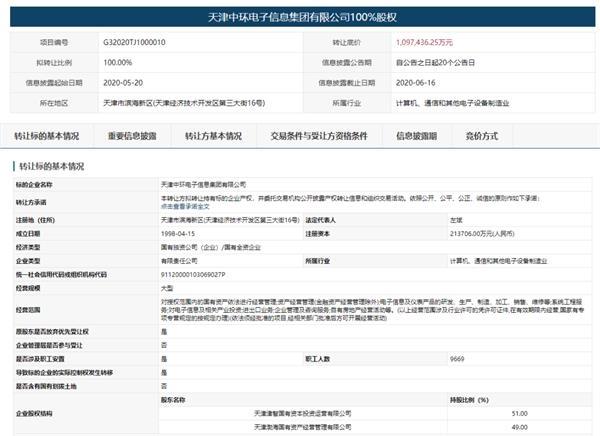600x436 pixels.
Task: Open the 转让标的基本情况 tab
Action: click(47, 136)
